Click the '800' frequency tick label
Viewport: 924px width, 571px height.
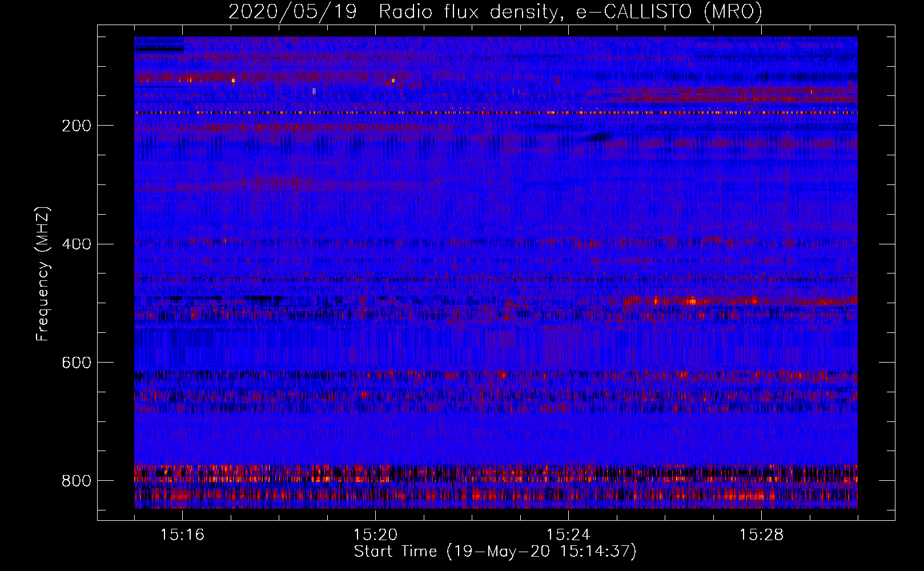coord(77,481)
